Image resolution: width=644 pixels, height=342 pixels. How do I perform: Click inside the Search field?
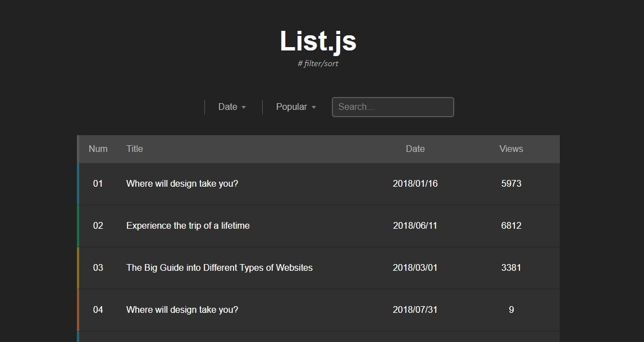[x=392, y=107]
